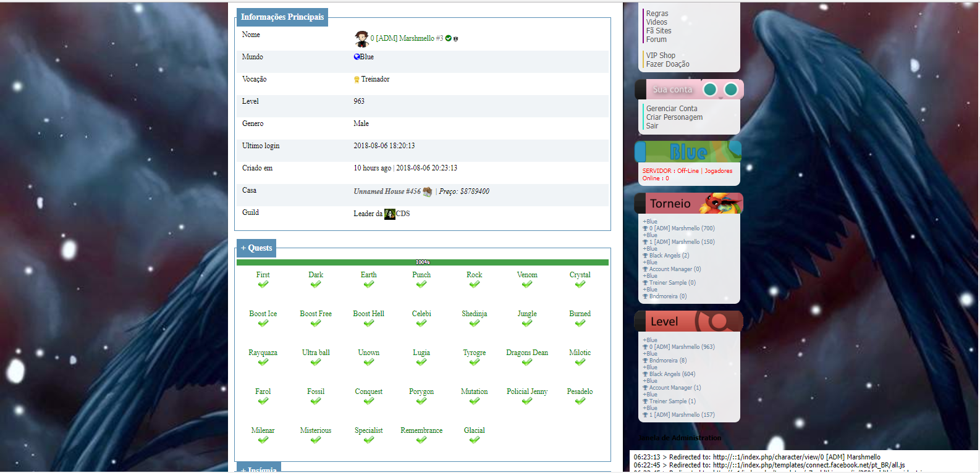Click the checkmark under the Milotic quest
This screenshot has height=473, width=980.
[580, 362]
